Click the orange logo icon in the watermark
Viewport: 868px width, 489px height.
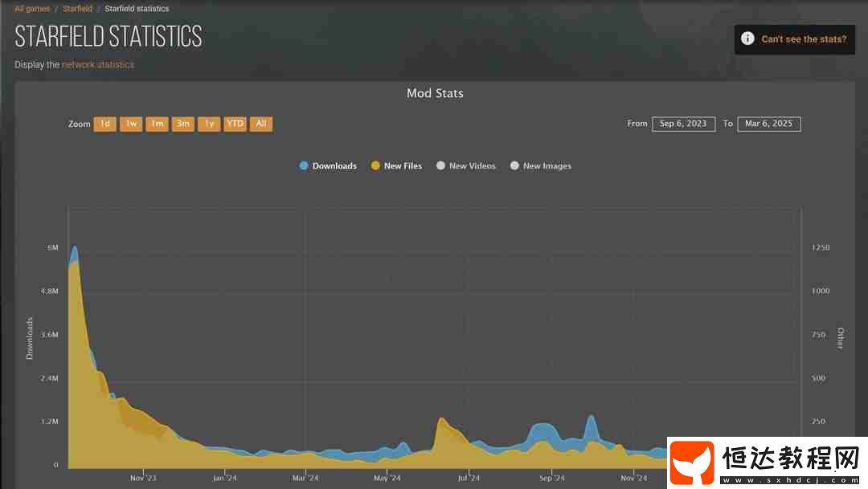[692, 463]
